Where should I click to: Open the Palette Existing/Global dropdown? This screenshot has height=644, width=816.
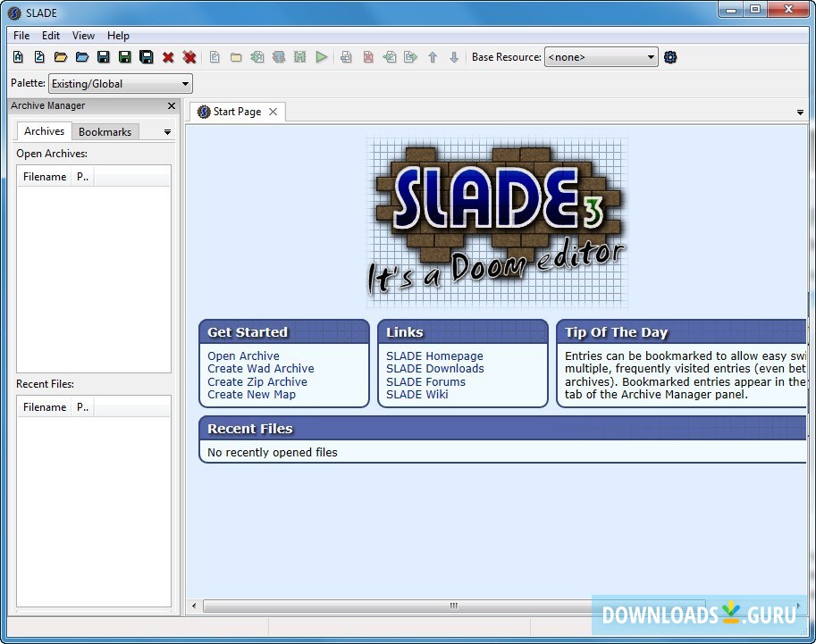tap(121, 84)
